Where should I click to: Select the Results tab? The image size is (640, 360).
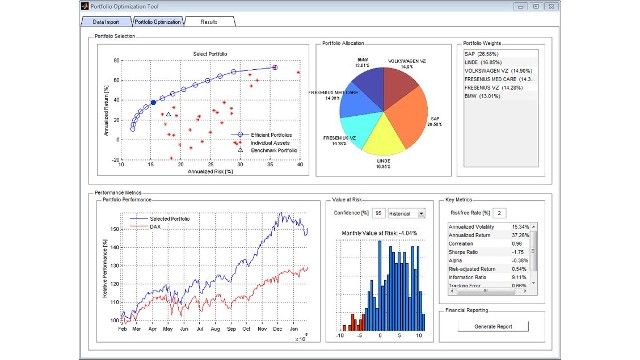pos(209,22)
